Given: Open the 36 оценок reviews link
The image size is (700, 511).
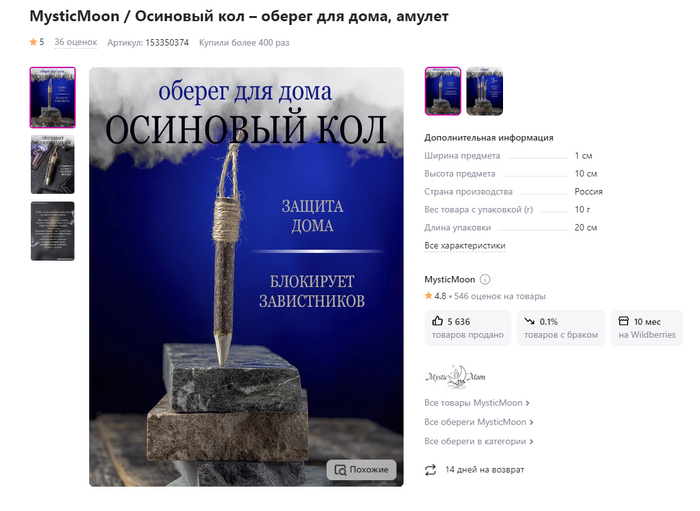Looking at the screenshot, I should tap(75, 42).
